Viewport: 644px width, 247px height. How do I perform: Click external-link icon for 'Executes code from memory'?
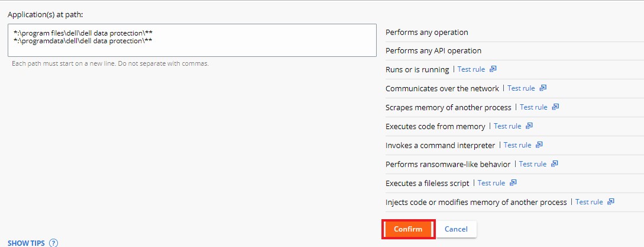[529, 126]
